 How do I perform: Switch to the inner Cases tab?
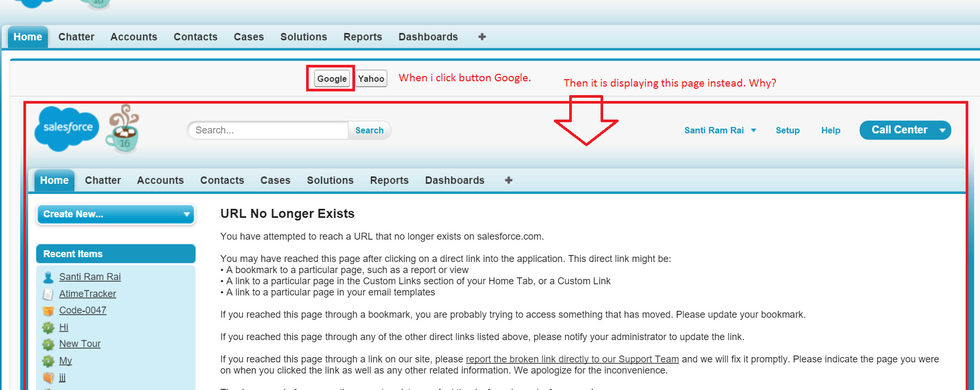(x=275, y=180)
